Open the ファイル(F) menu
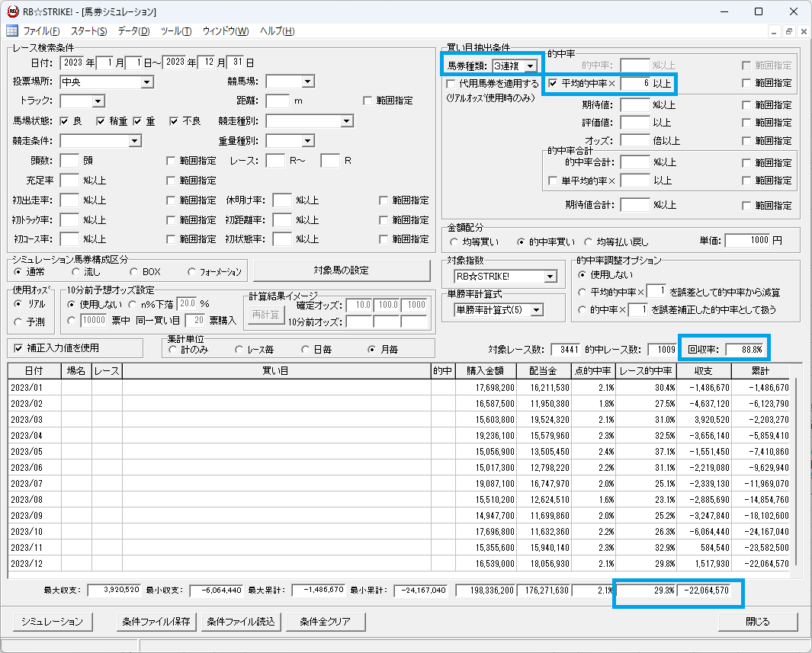 pyautogui.click(x=41, y=31)
